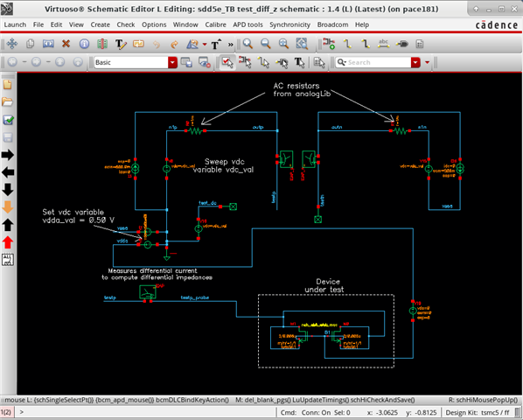Click the black down arrow sidebar icon
The height and width of the screenshot is (420, 523).
[x=8, y=190]
